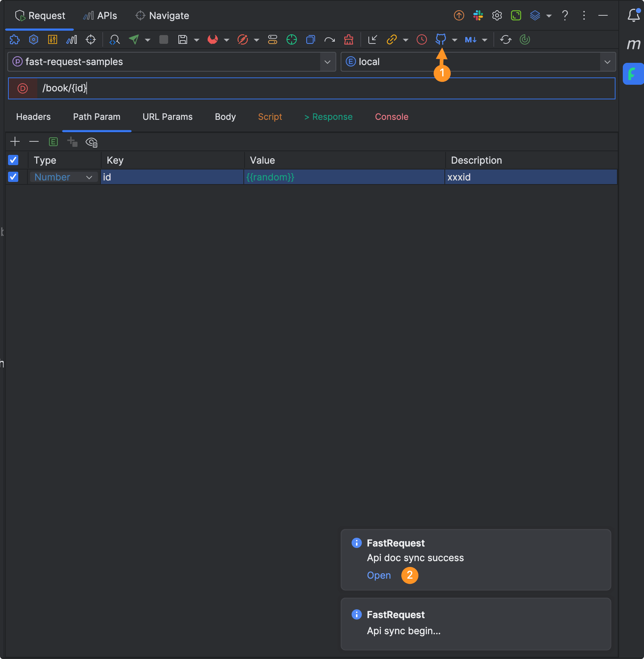The height and width of the screenshot is (659, 644).
Task: Click Open link in sync success notification
Action: click(379, 575)
